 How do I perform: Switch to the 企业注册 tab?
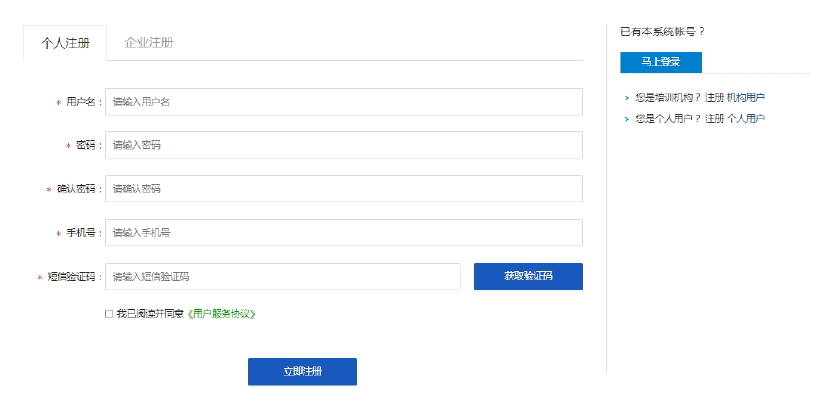click(x=148, y=43)
